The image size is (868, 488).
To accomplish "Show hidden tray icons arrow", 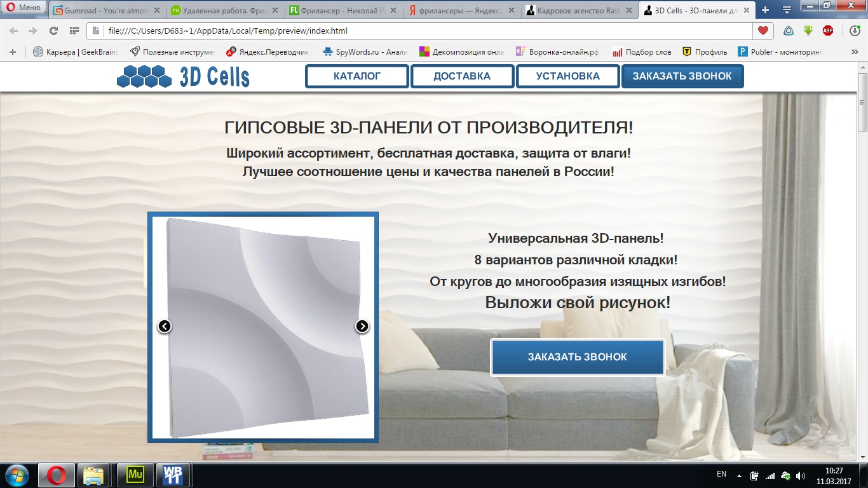I will (x=738, y=475).
